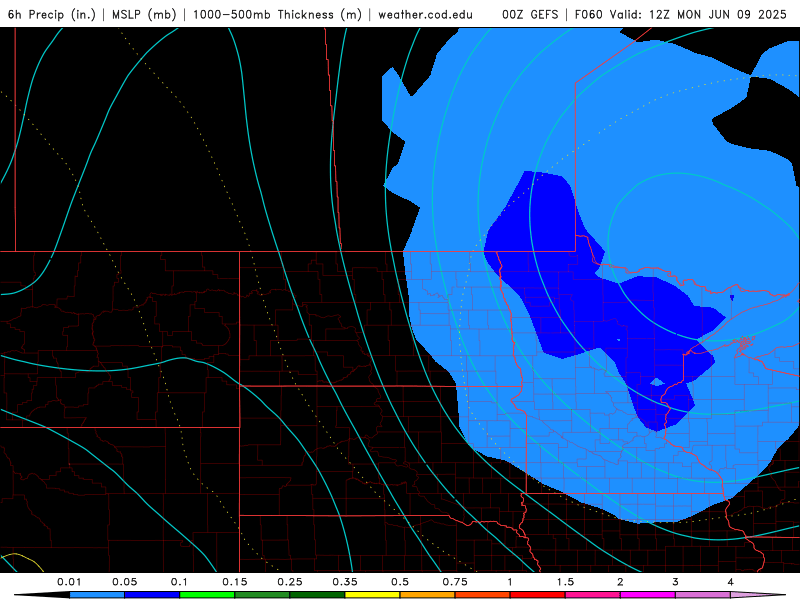Click the '1.5' legend value
This screenshot has height=600, width=800.
point(565,582)
